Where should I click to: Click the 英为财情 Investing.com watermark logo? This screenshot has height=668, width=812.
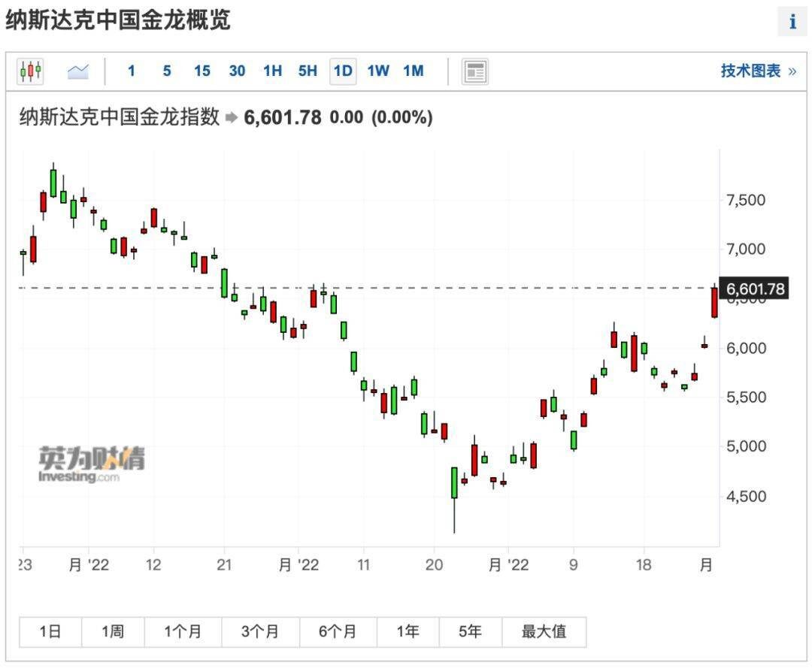(92, 464)
